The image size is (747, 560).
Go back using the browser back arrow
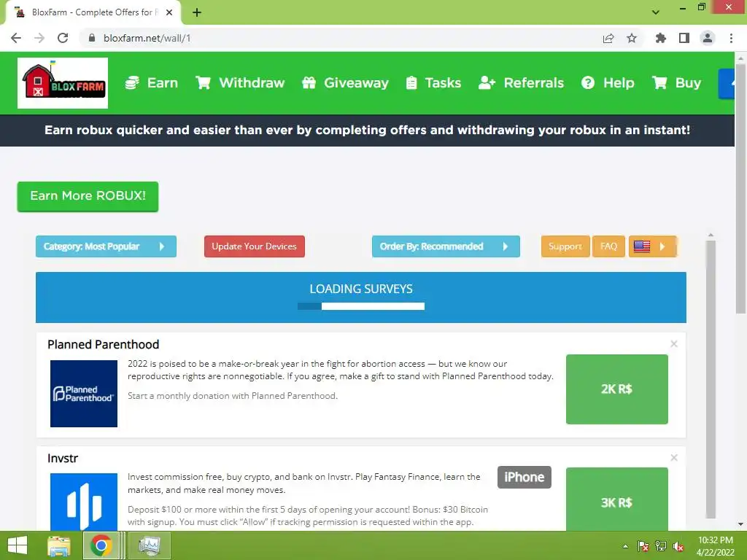click(x=16, y=38)
